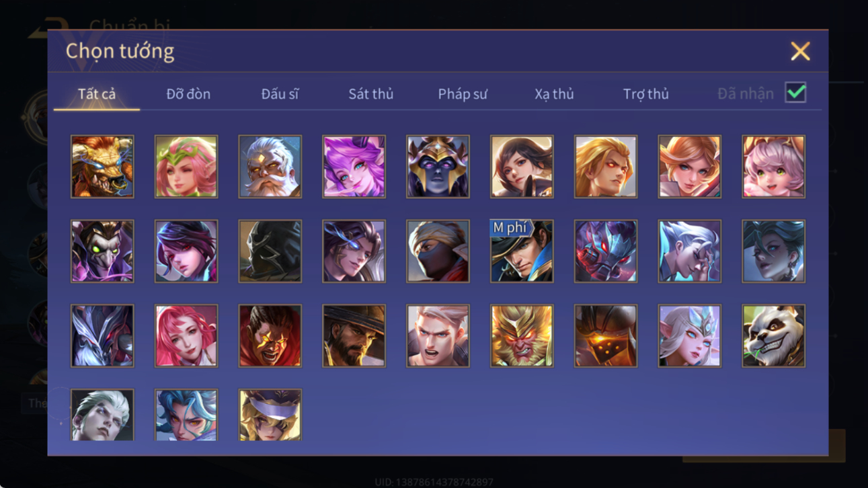Close the Chọn tướng dialog
The image size is (868, 488).
(x=800, y=51)
